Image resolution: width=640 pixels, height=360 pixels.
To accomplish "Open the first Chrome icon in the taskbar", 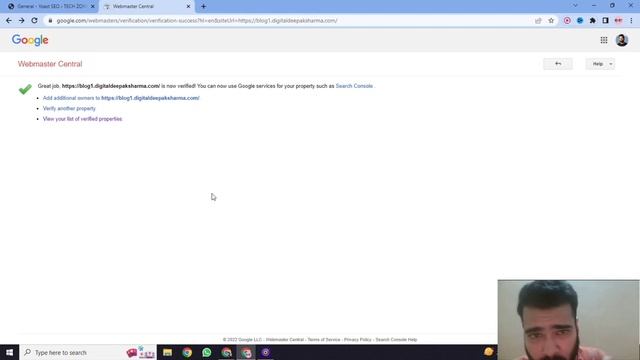I will tap(187, 352).
